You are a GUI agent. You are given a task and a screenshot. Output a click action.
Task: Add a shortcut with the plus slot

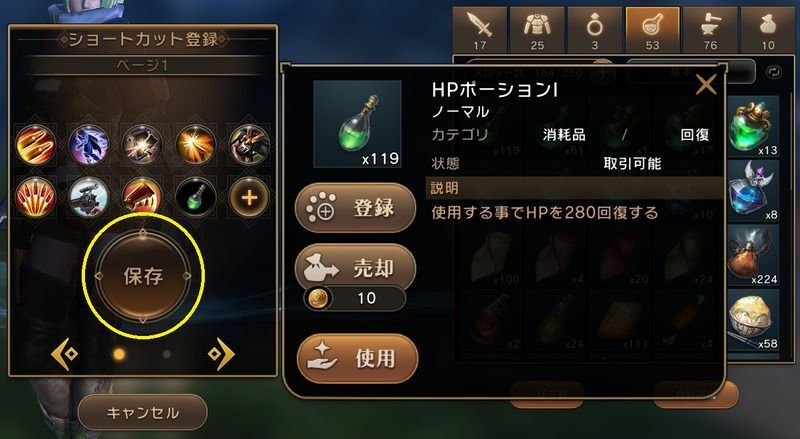pyautogui.click(x=249, y=197)
